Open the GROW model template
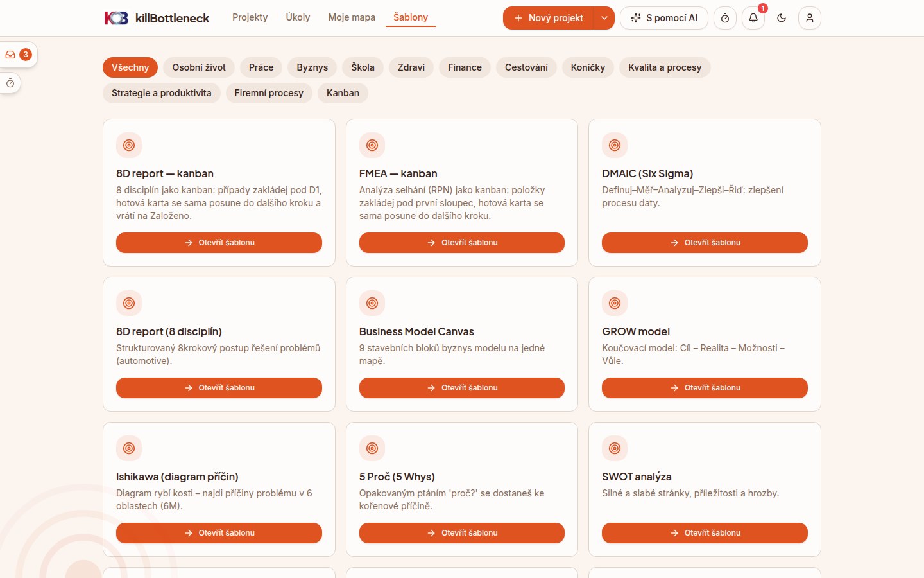This screenshot has width=924, height=578. pyautogui.click(x=705, y=388)
